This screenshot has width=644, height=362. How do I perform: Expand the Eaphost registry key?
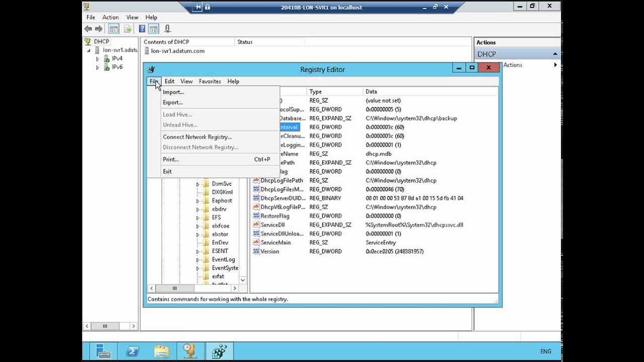(198, 201)
